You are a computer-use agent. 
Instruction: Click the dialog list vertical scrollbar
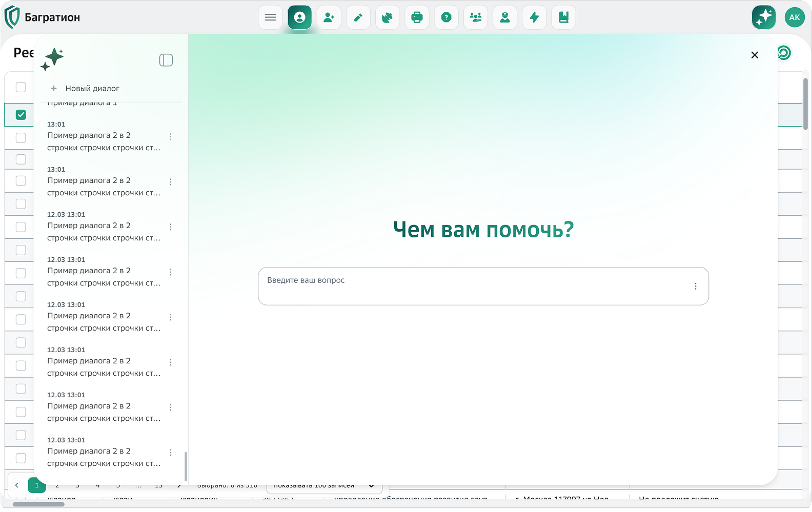185,466
